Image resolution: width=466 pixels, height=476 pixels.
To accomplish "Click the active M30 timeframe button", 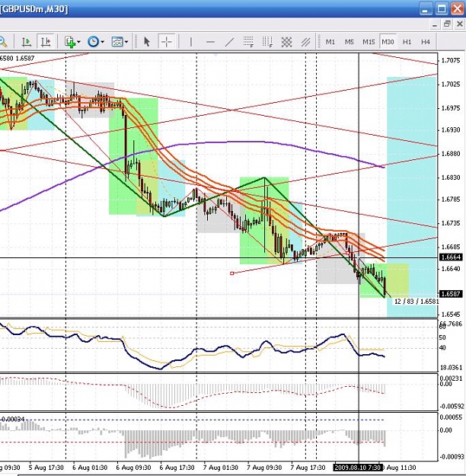I will pos(388,42).
